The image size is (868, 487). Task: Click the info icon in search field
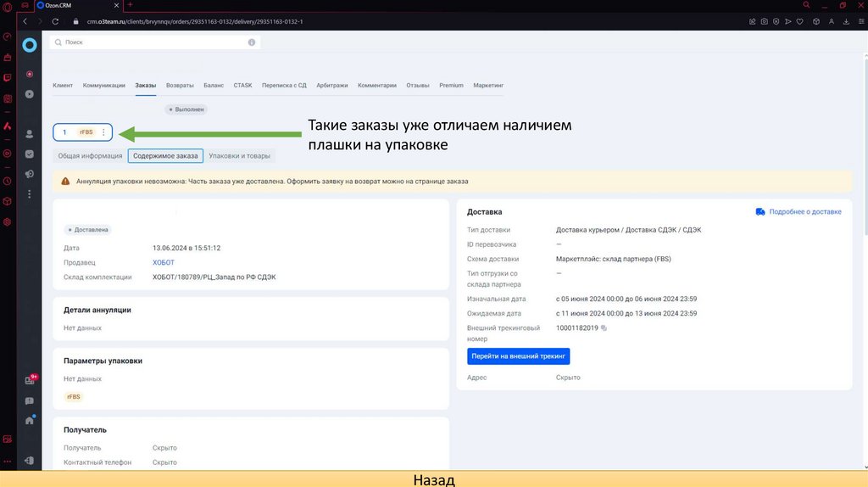click(251, 42)
